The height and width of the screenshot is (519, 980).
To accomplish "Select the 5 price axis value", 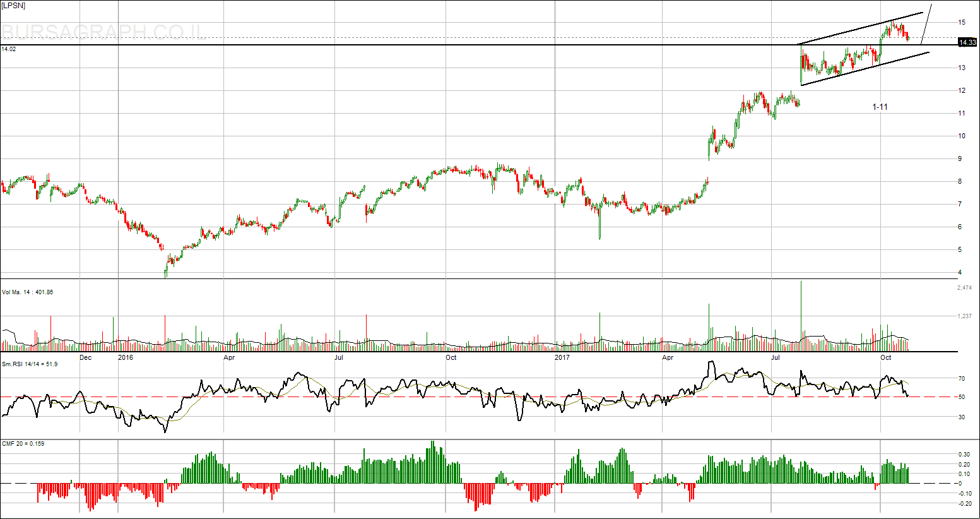I will 960,249.
